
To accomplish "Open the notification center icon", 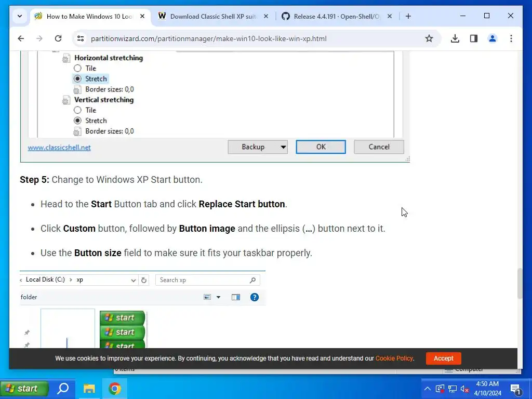I will [x=515, y=389].
